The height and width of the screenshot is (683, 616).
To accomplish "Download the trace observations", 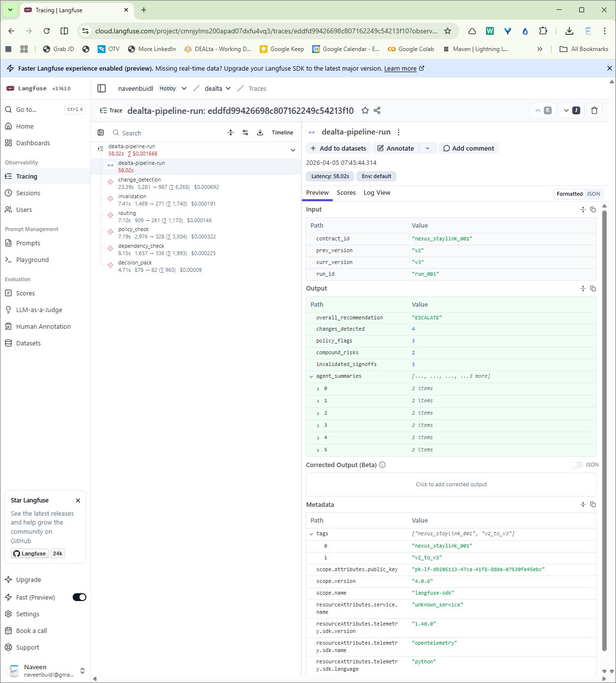I will coord(260,132).
